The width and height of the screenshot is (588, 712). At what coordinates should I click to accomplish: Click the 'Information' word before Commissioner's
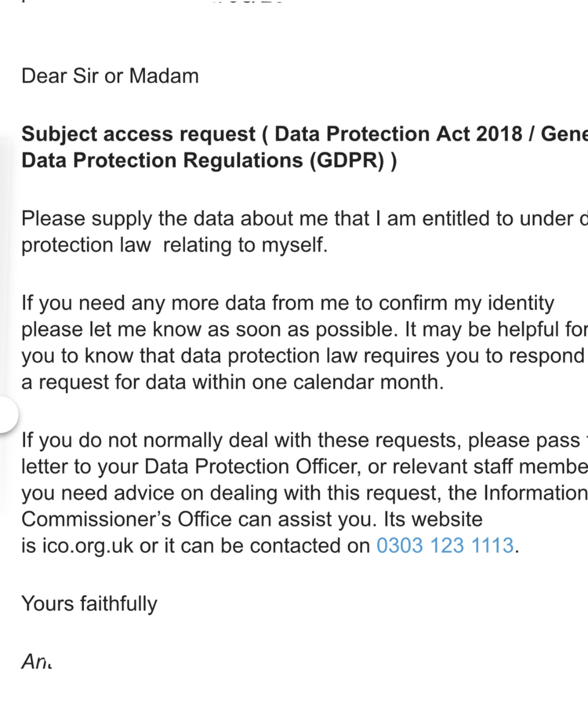(535, 493)
